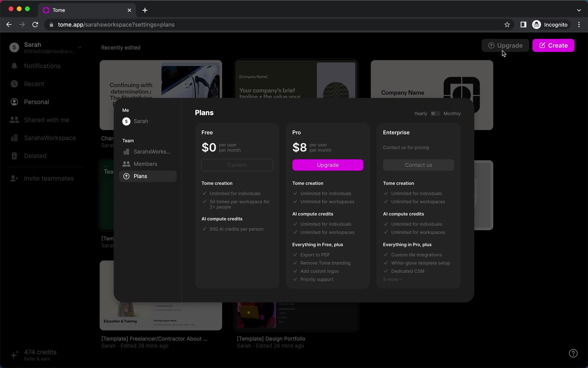Click the Personal profile icon
Image resolution: width=588 pixels, height=368 pixels.
coord(14,102)
